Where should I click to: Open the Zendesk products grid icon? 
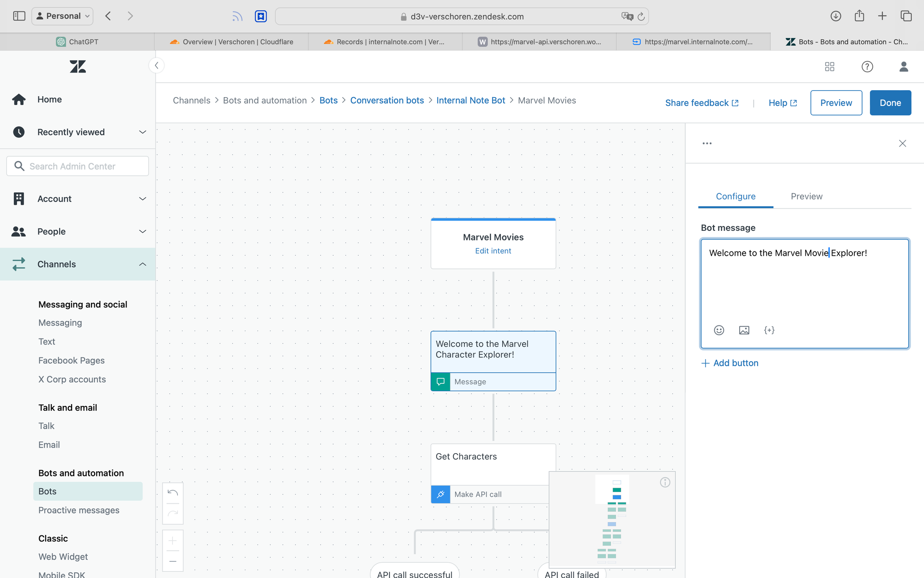point(829,67)
